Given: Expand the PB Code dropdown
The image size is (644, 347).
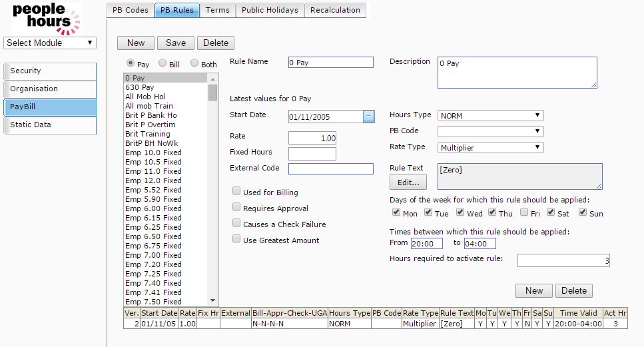Looking at the screenshot, I should [x=490, y=131].
